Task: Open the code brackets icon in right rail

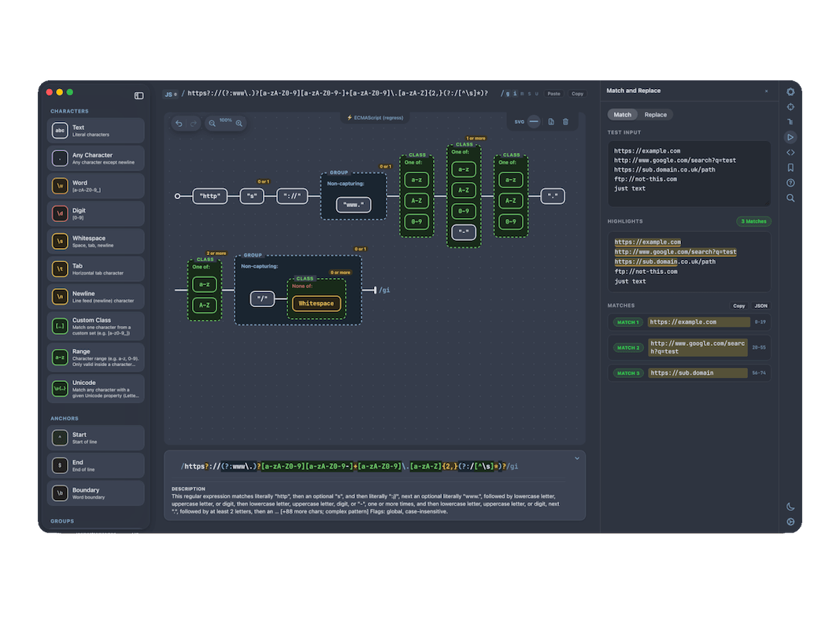Action: [x=790, y=152]
